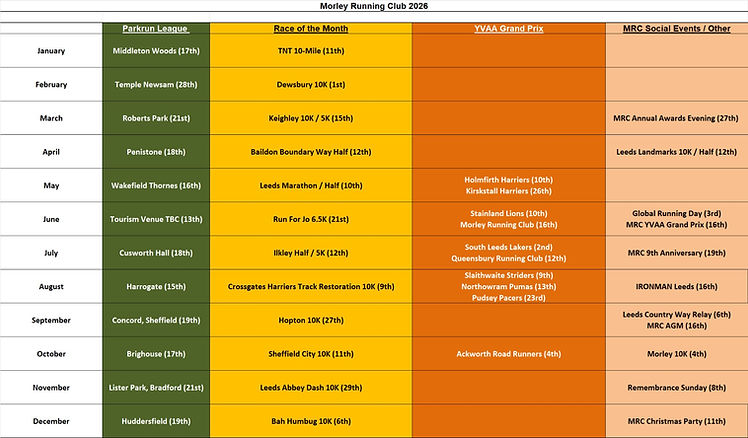Click the 'January' row label
Screen dimensions: 748x438
[51, 51]
